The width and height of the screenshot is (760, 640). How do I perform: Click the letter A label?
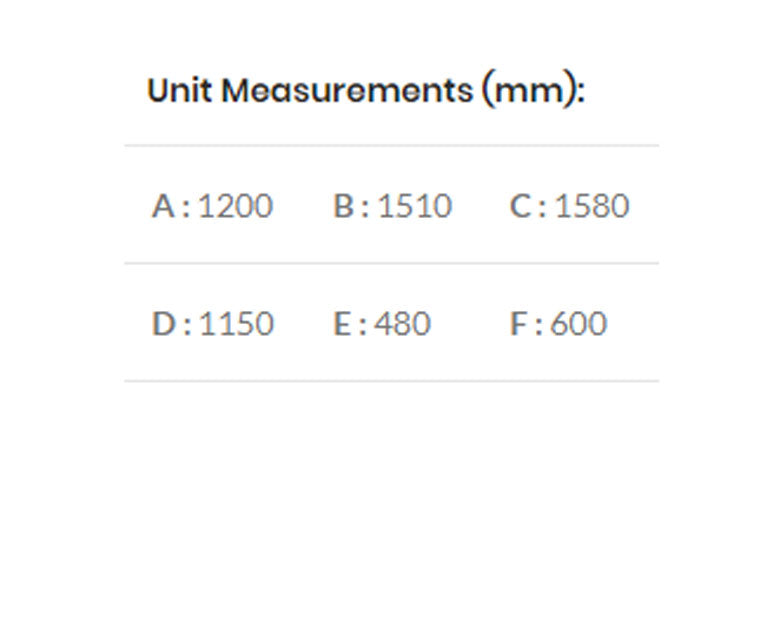(x=163, y=206)
